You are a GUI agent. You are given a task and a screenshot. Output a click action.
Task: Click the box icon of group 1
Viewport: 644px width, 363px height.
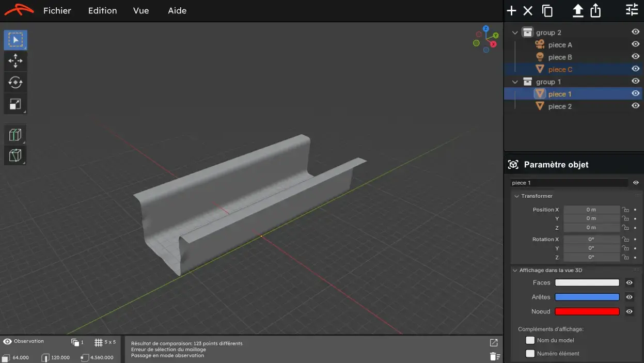pyautogui.click(x=527, y=82)
